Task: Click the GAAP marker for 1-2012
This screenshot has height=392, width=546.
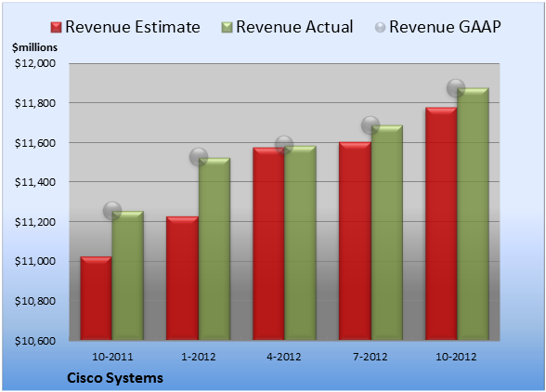Action: click(199, 157)
